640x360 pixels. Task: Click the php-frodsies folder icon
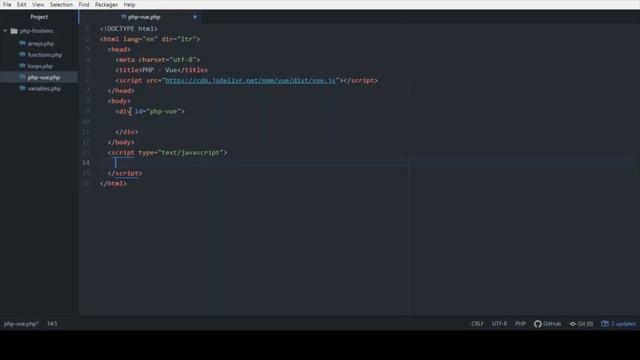(14, 31)
